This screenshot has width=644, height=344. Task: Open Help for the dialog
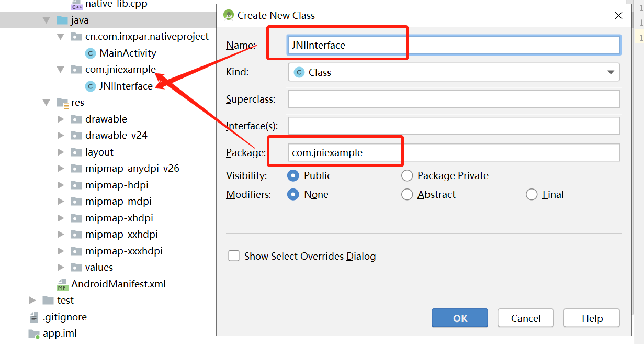pyautogui.click(x=592, y=318)
